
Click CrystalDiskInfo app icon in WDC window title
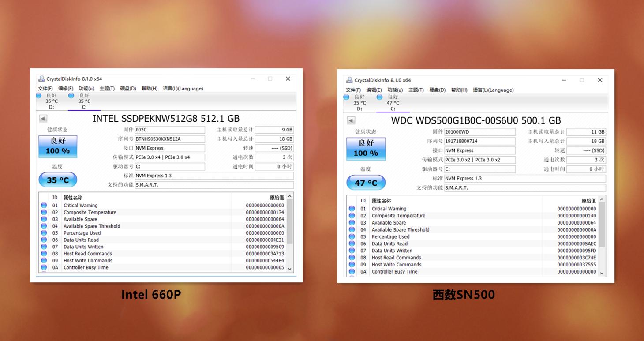pyautogui.click(x=349, y=80)
